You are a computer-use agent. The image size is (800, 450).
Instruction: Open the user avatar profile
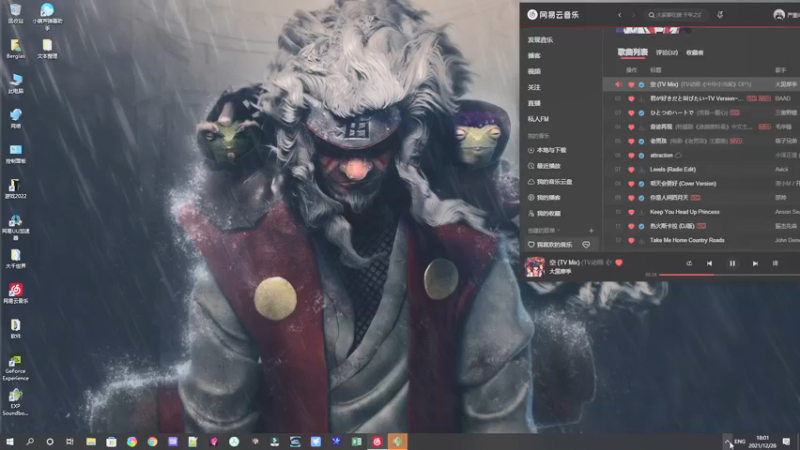(x=779, y=15)
